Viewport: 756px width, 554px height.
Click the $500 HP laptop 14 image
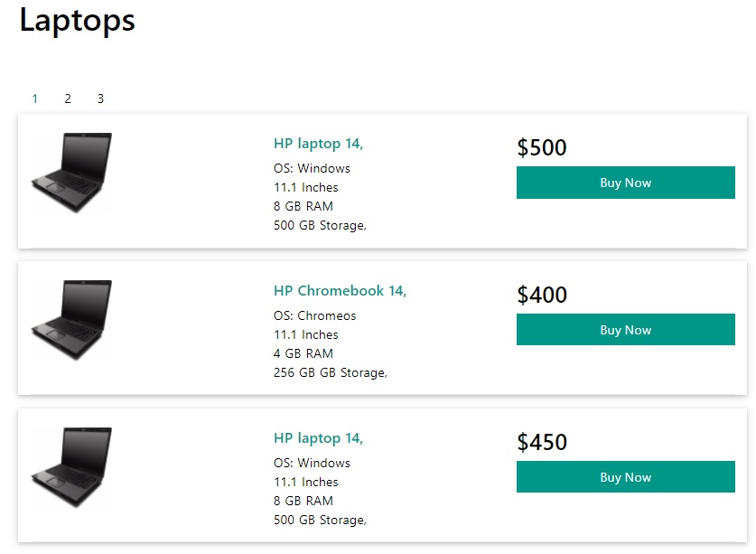tap(71, 173)
